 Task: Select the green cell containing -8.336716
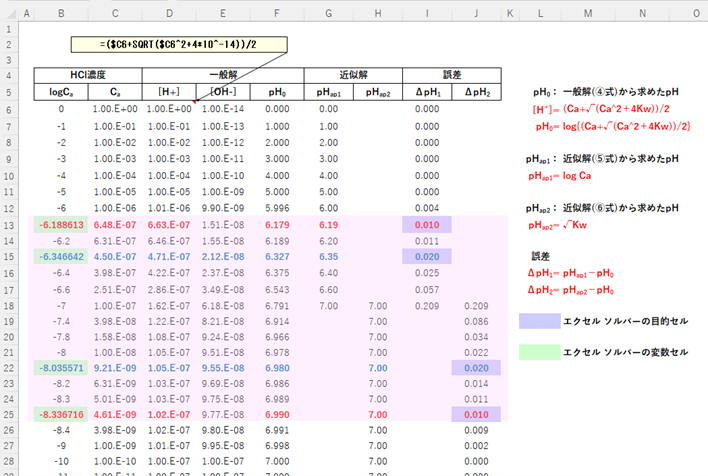coord(61,414)
